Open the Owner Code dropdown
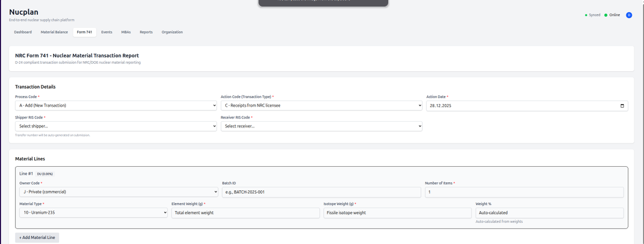The image size is (644, 244). pos(119,192)
